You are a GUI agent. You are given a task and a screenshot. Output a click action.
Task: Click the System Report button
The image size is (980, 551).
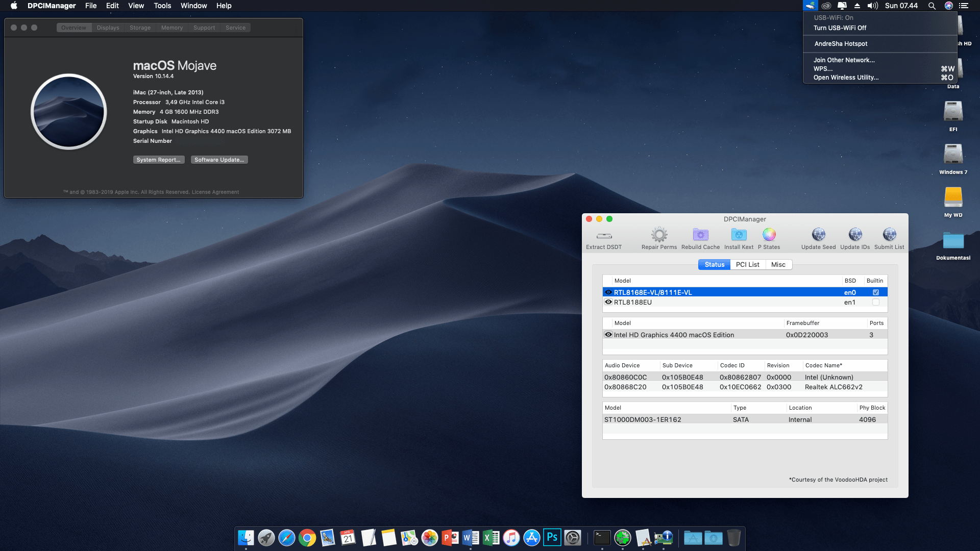158,159
